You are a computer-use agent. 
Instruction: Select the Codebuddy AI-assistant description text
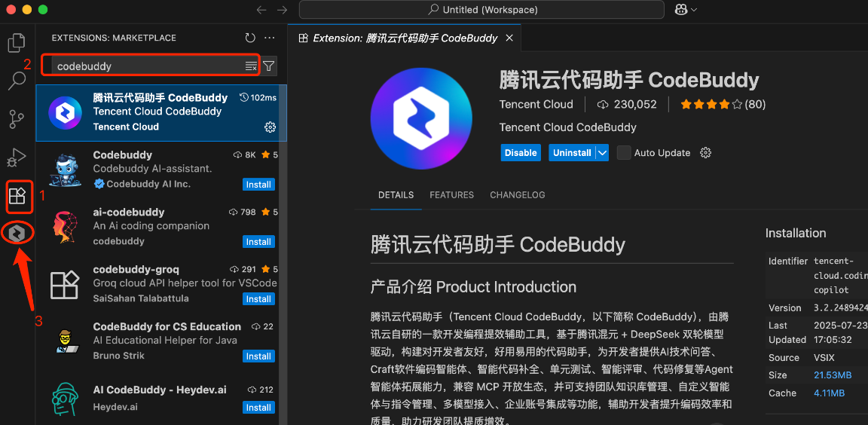(152, 168)
